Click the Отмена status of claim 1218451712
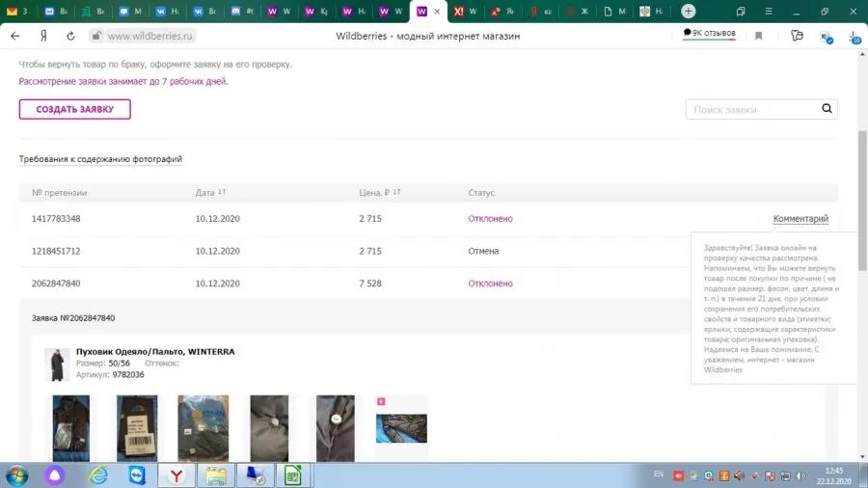This screenshot has width=868, height=488. 483,251
